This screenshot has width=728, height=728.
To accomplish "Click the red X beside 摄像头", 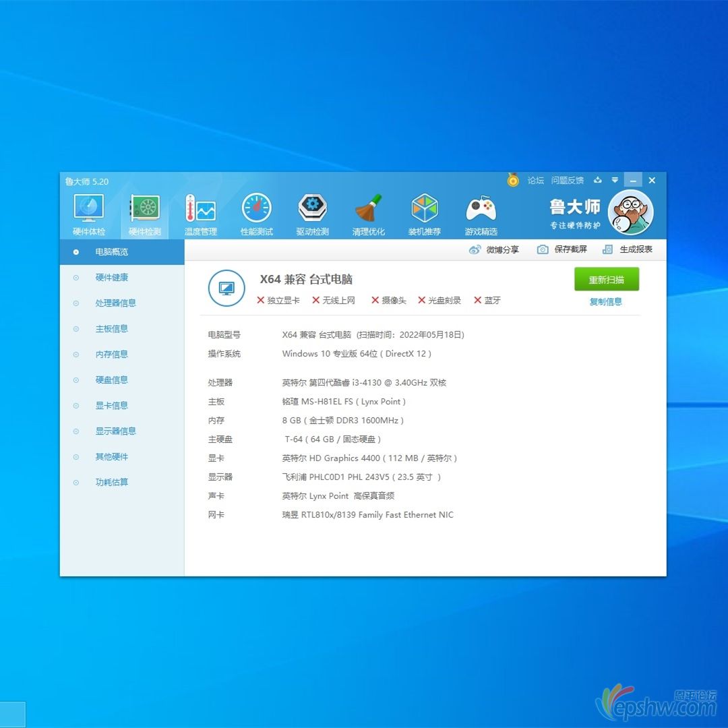I will [x=375, y=301].
